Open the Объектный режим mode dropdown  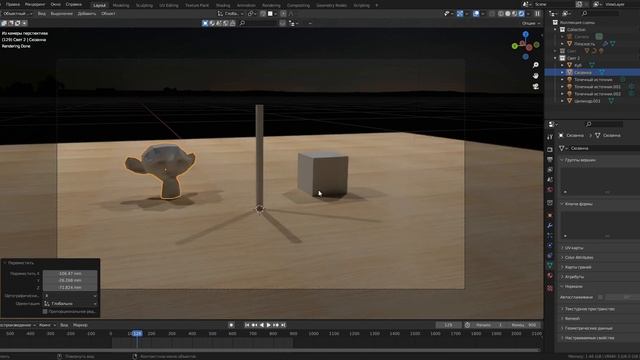[17, 13]
